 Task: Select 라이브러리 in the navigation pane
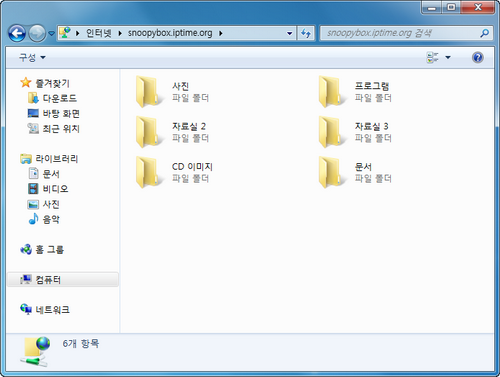57,158
